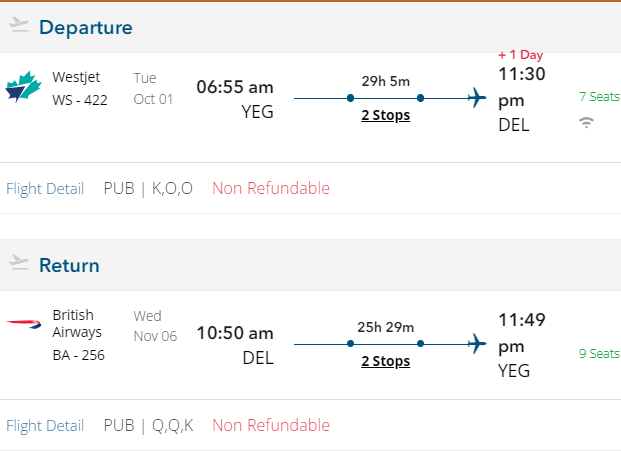Viewport: 621px width, 451px height.
Task: Click the takeoff icon beside Return heading
Action: point(19,264)
